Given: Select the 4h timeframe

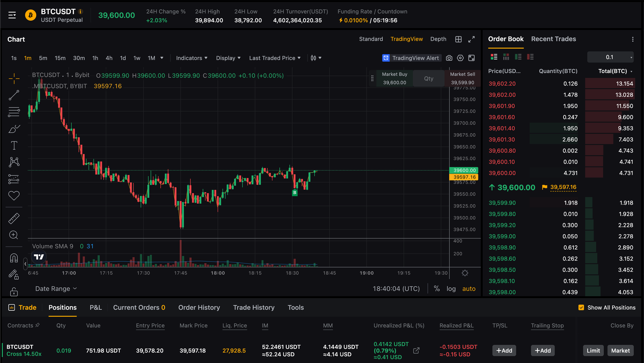Looking at the screenshot, I should 109,58.
